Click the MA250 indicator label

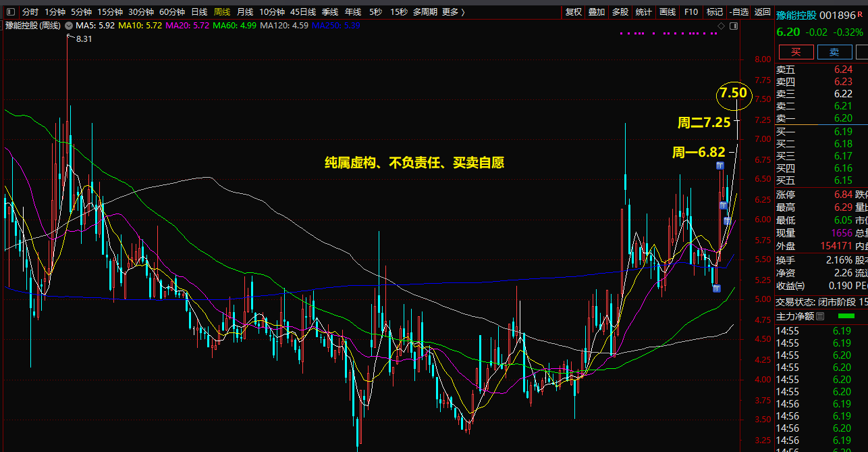336,26
